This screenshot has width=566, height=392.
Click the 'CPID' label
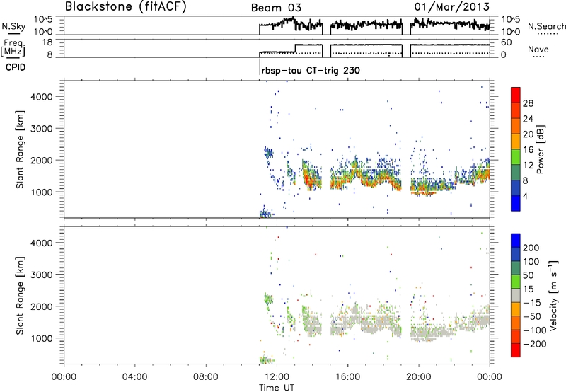coord(16,67)
